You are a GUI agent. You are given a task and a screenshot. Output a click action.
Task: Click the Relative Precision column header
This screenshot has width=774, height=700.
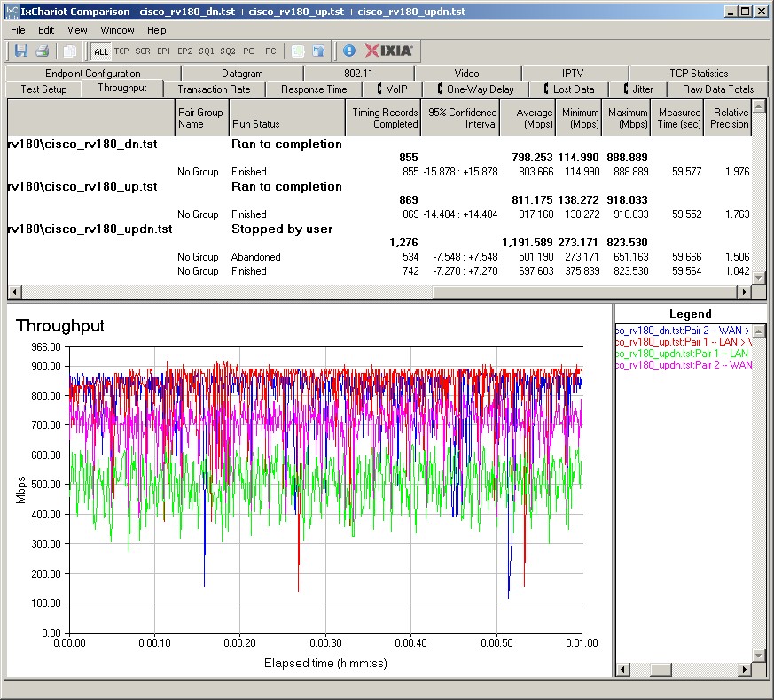[x=727, y=118]
